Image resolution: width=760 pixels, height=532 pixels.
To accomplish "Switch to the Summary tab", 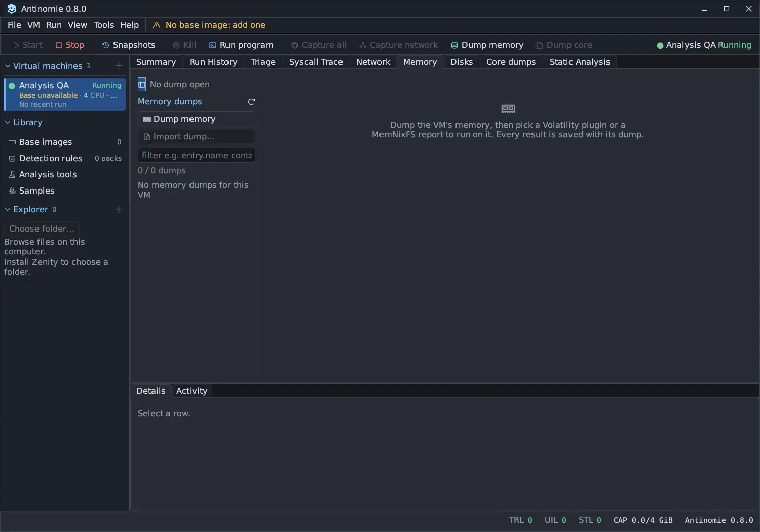I will 156,62.
